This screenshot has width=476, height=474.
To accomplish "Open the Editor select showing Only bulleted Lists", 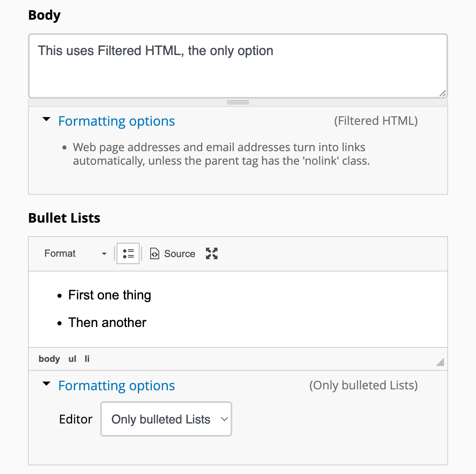I will 166,419.
